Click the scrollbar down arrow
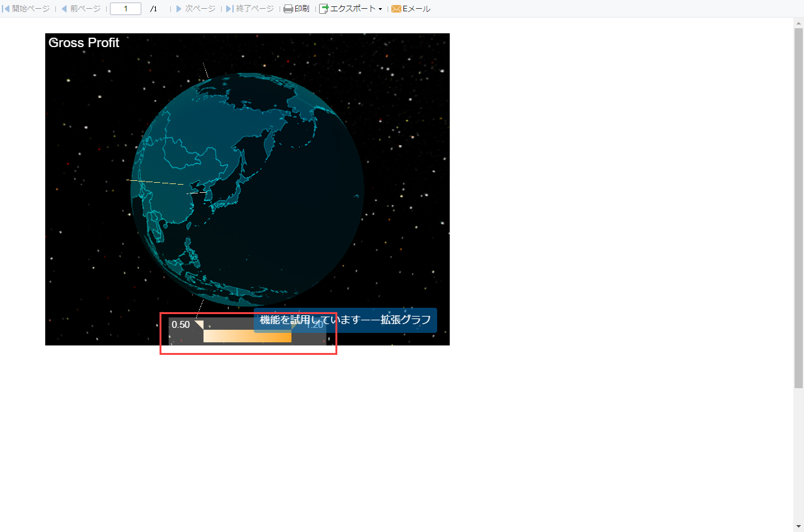The height and width of the screenshot is (532, 804). [798, 526]
